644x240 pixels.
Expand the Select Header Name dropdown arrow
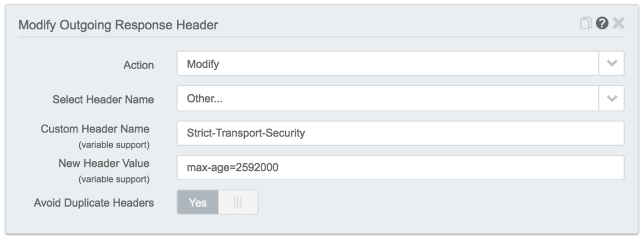tap(612, 98)
